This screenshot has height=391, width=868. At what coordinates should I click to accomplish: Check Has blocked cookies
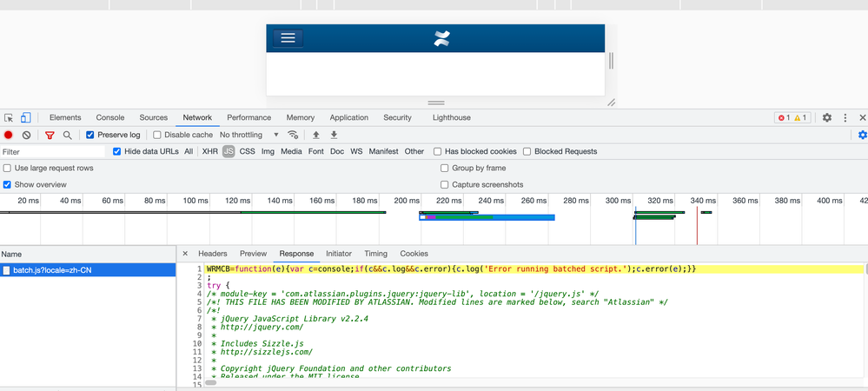[437, 151]
